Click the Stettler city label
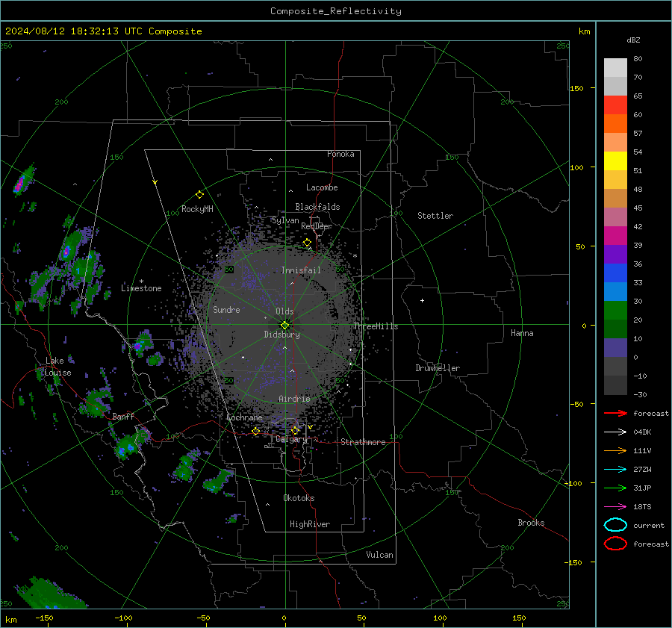Image resolution: width=672 pixels, height=628 pixels. [x=435, y=216]
